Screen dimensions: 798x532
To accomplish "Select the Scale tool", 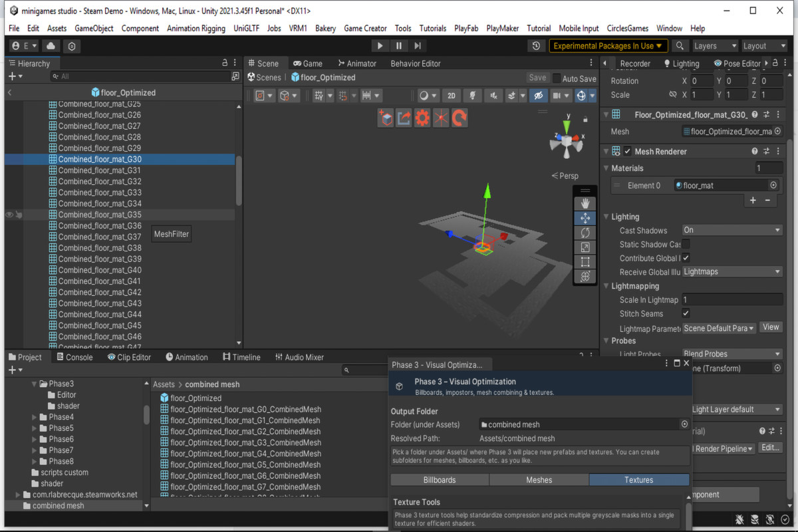I will click(585, 247).
